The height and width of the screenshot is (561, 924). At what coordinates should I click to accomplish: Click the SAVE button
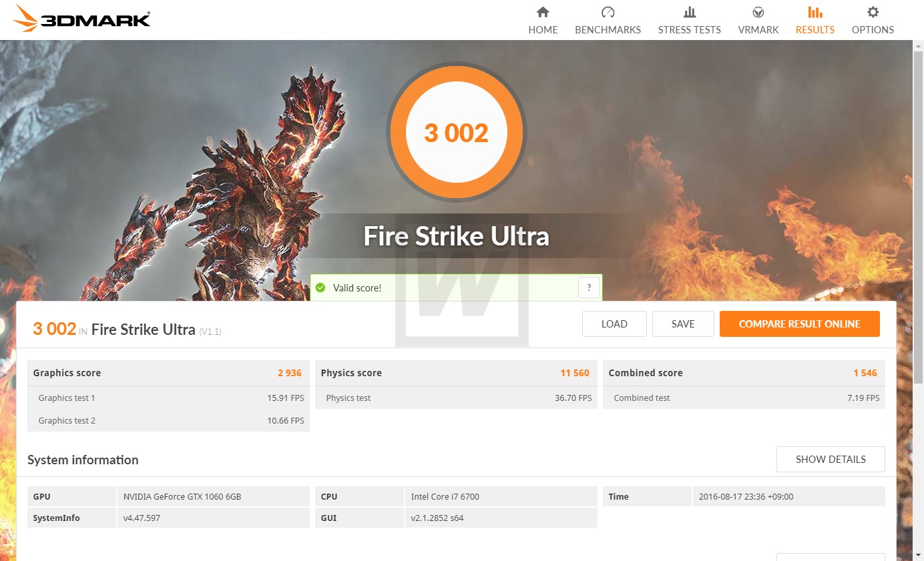[683, 324]
